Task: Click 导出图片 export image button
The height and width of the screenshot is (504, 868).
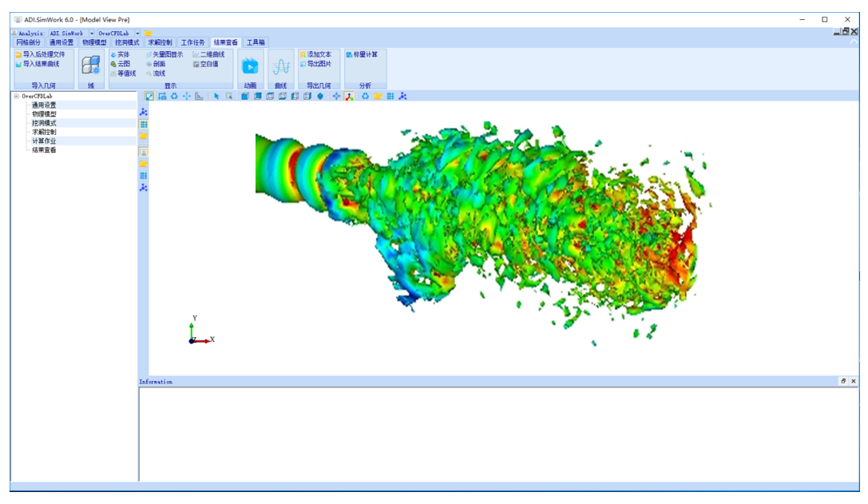Action: click(315, 64)
